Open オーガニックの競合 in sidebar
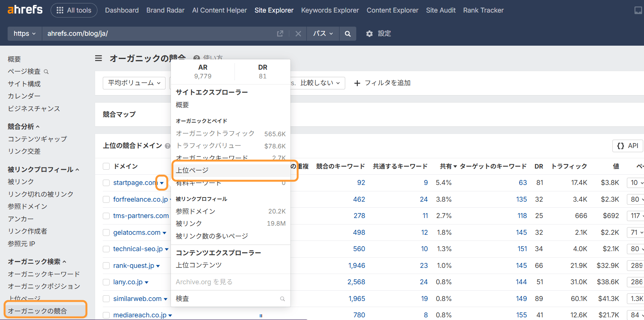This screenshot has width=644, height=320. click(37, 311)
